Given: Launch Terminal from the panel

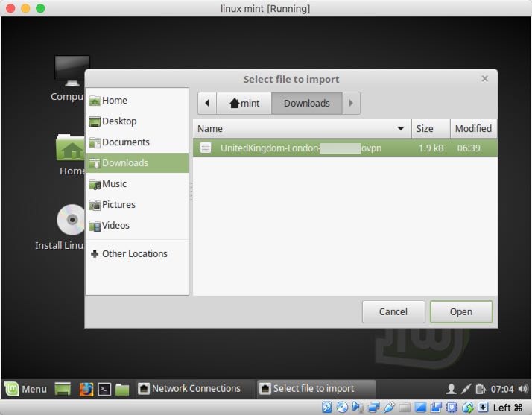Looking at the screenshot, I should (x=104, y=389).
